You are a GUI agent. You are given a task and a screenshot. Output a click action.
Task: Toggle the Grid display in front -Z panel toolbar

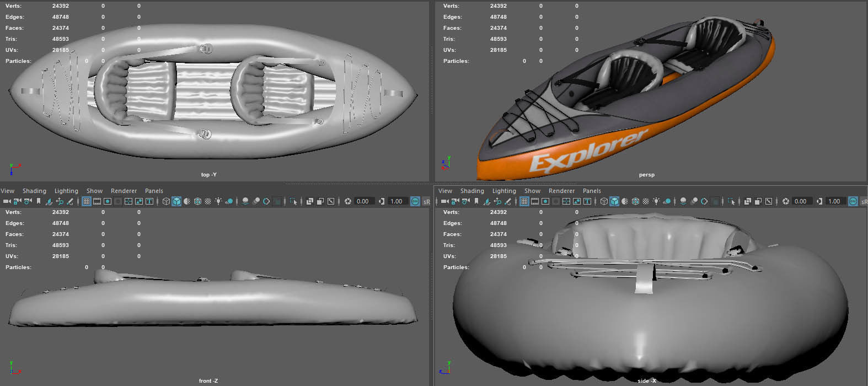click(x=87, y=201)
